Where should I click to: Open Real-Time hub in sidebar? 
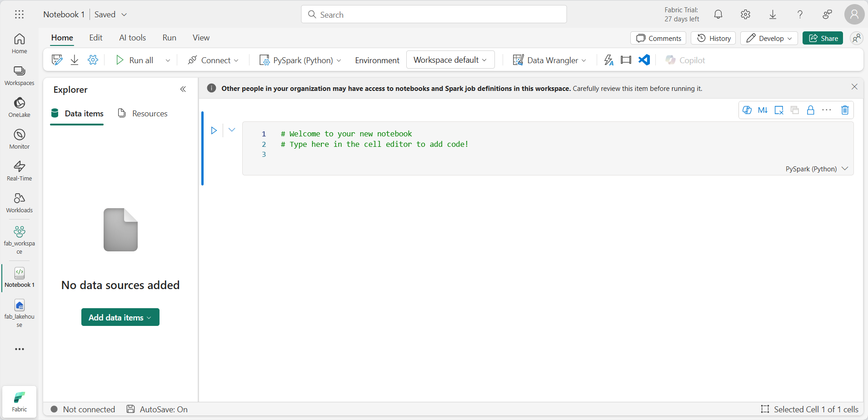tap(19, 171)
